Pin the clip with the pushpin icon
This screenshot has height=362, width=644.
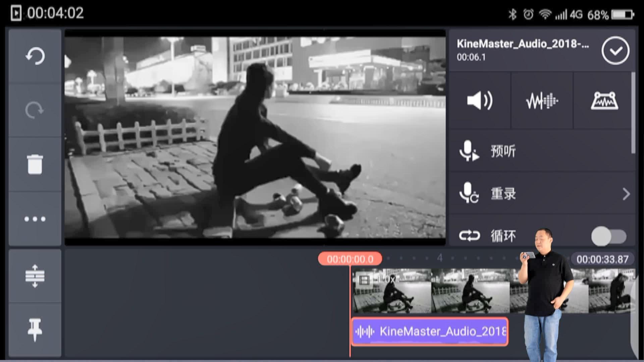[35, 330]
